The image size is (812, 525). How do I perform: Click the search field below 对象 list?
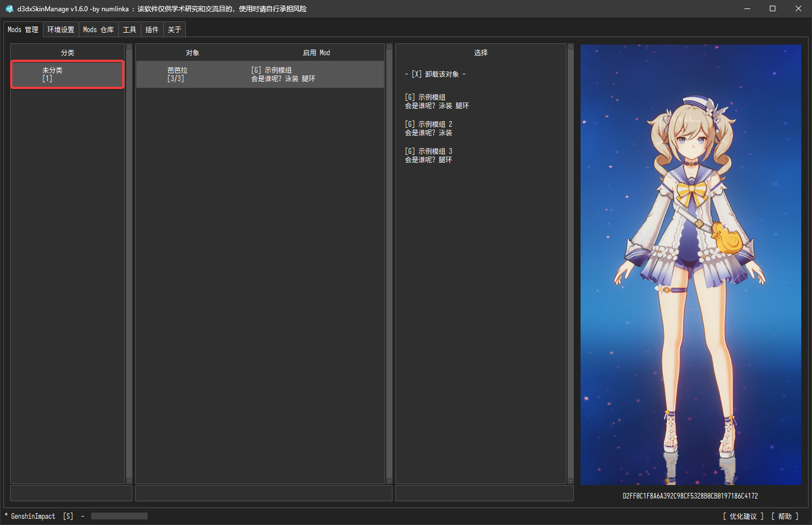point(264,493)
